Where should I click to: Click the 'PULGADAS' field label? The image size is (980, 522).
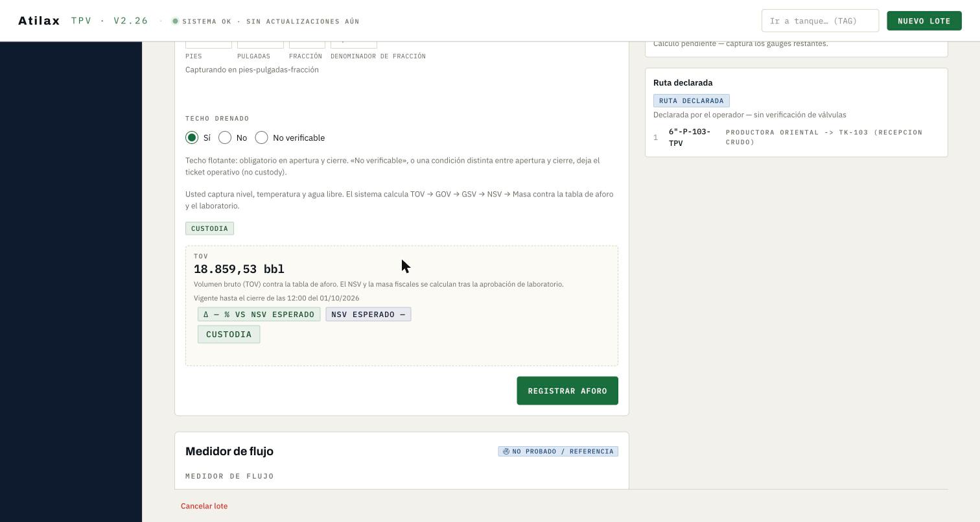253,56
